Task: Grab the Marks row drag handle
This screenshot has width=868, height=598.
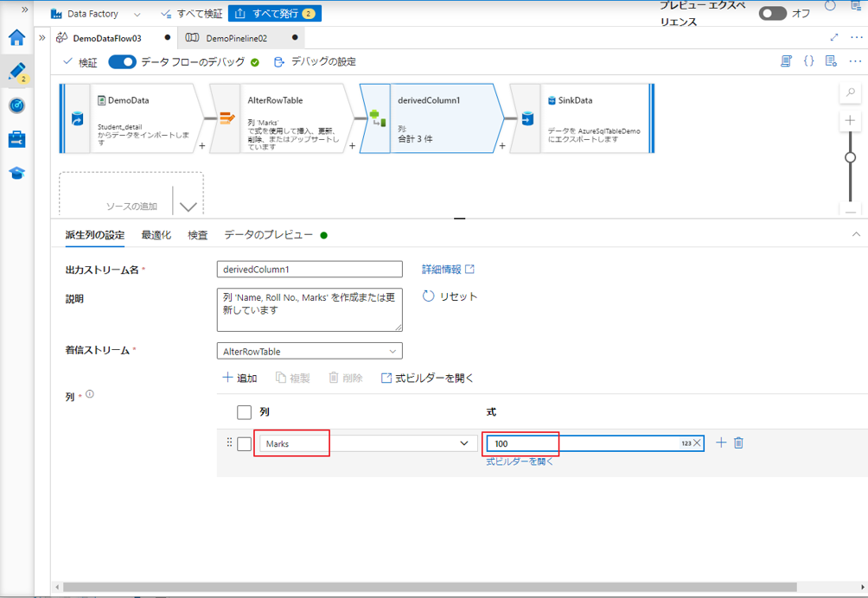Action: click(x=229, y=442)
